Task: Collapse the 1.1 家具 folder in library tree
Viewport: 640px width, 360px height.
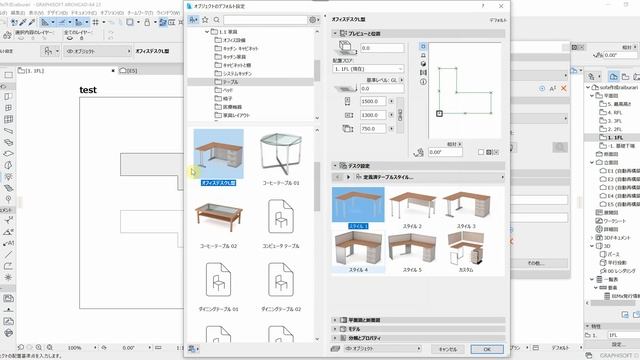Action: coord(207,31)
